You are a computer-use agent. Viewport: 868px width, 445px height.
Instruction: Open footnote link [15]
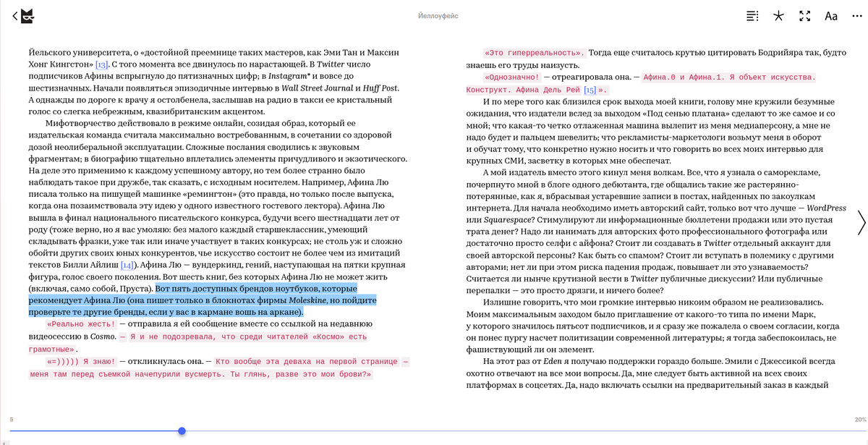point(590,90)
